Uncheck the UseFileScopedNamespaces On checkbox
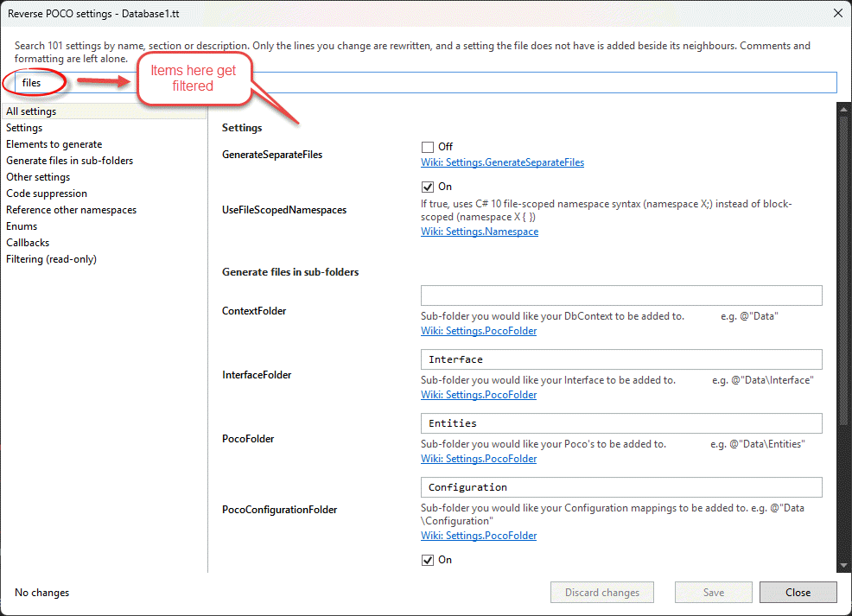This screenshot has height=616, width=852. click(x=428, y=187)
